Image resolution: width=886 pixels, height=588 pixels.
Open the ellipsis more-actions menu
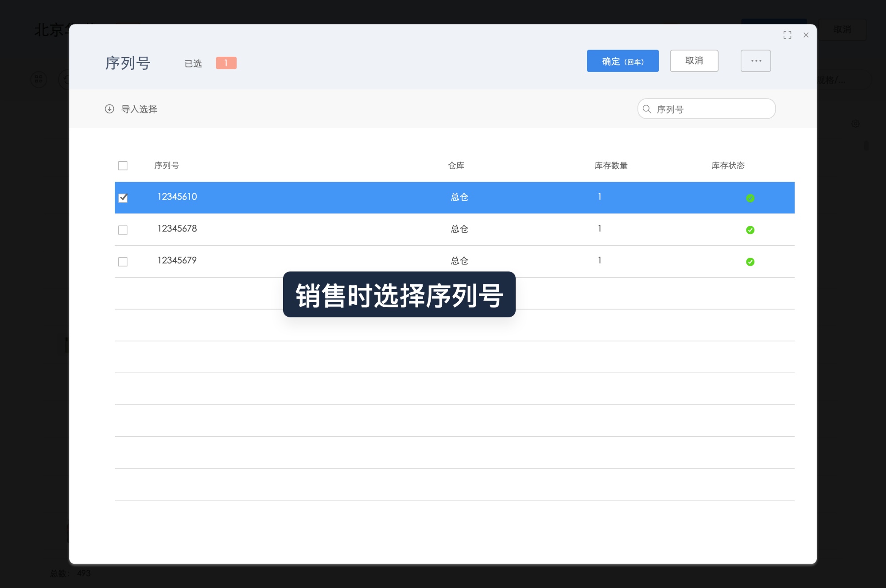coord(756,61)
